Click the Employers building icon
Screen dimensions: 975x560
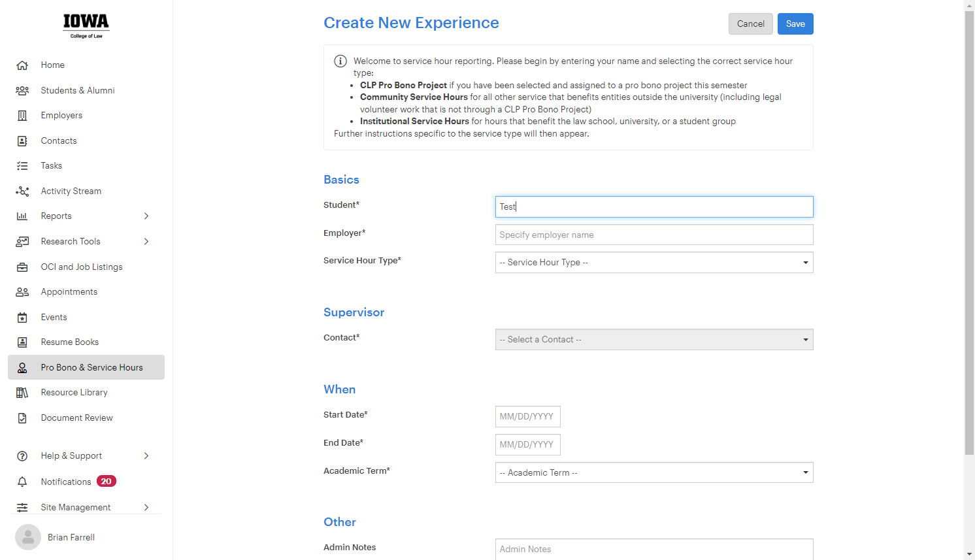point(22,116)
